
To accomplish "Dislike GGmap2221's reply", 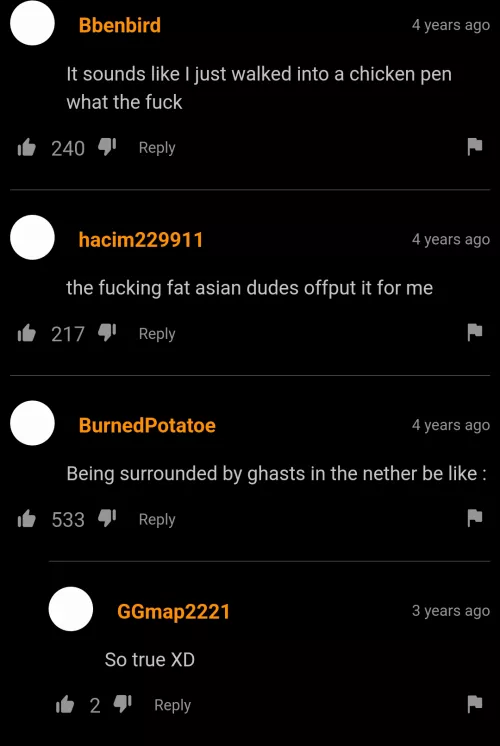I will point(122,705).
